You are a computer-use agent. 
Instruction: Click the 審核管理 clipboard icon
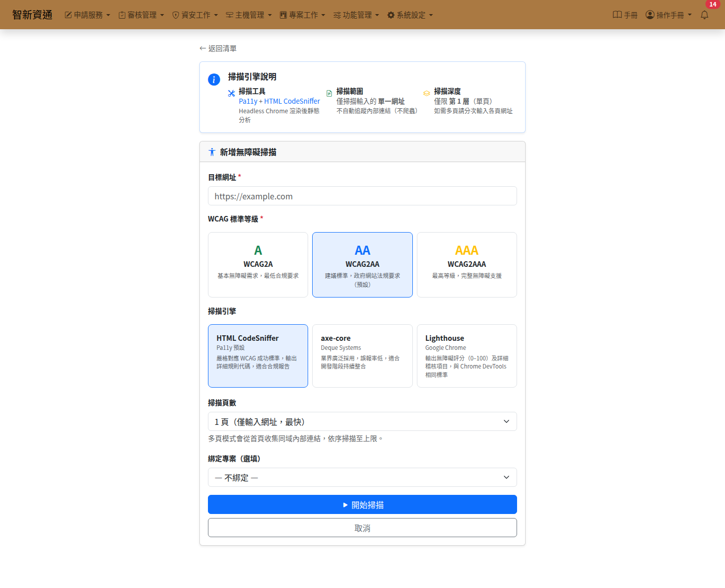click(122, 15)
